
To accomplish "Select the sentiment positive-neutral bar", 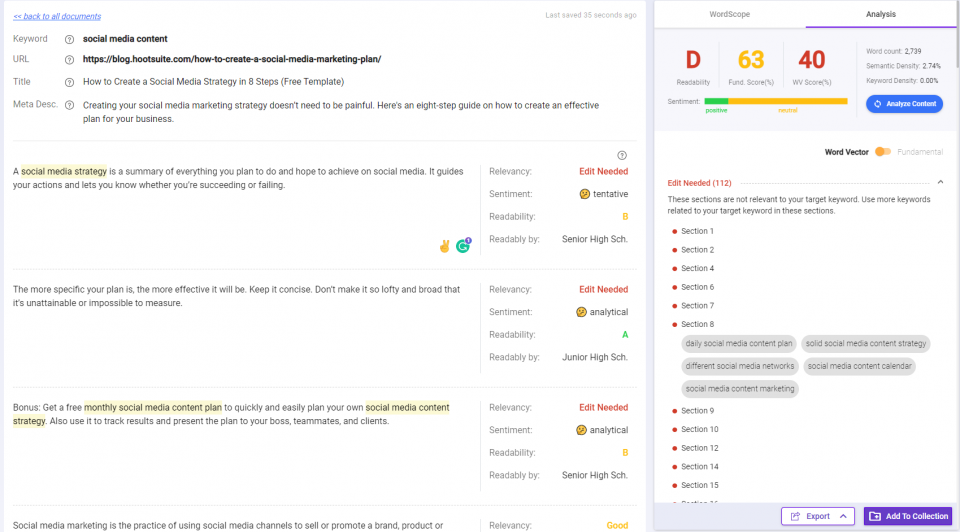I will pyautogui.click(x=776, y=101).
